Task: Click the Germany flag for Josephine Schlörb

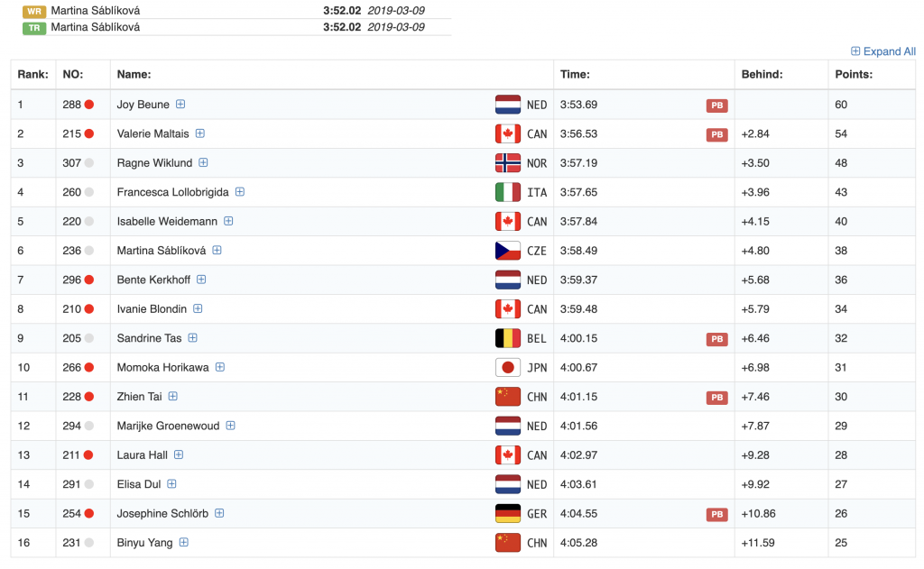Action: [508, 514]
